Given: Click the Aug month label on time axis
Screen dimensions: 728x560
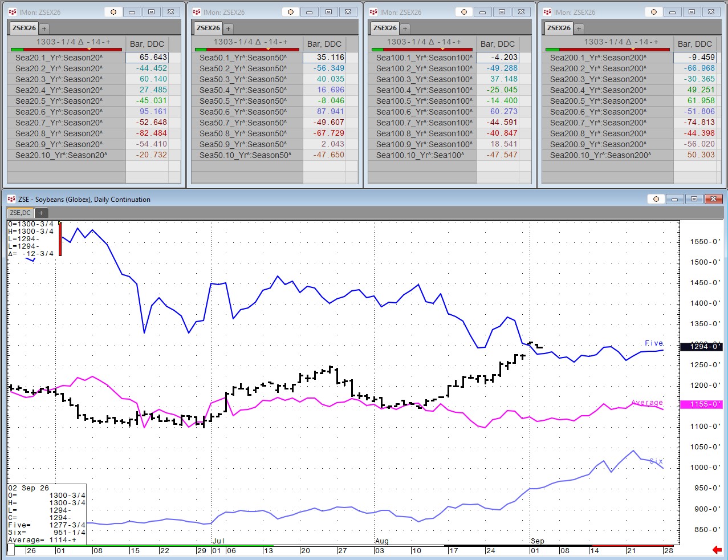Looking at the screenshot, I should (382, 541).
